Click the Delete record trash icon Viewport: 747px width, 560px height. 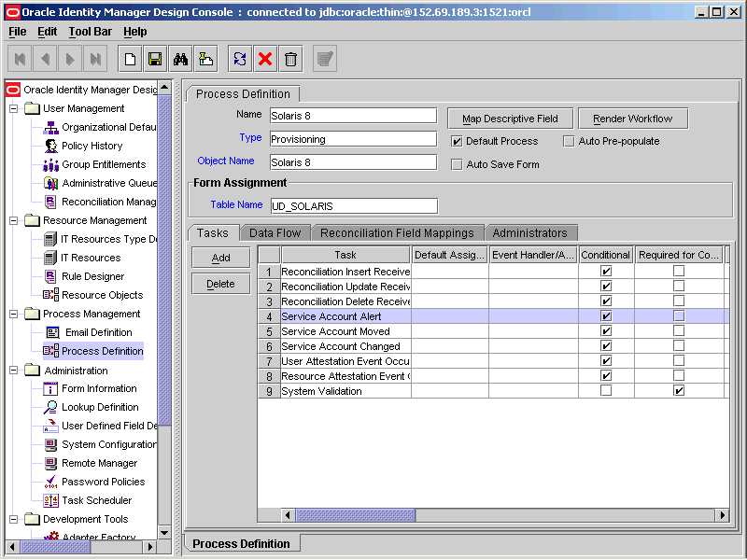[x=290, y=57]
